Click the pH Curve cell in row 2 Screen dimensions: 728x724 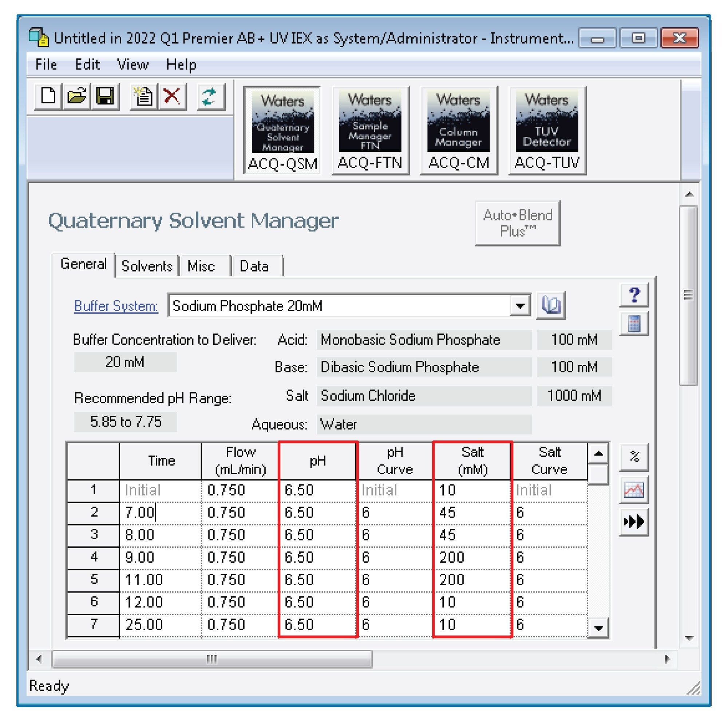(395, 513)
